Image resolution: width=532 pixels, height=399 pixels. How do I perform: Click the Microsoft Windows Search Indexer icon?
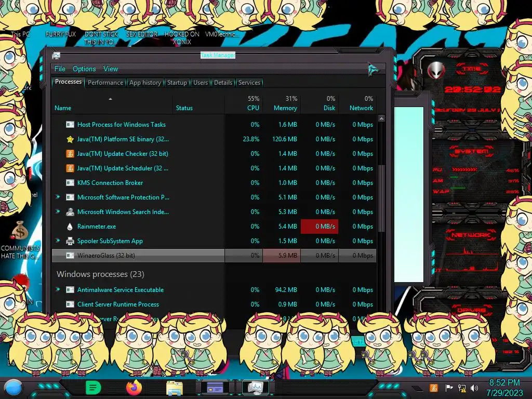(x=70, y=212)
